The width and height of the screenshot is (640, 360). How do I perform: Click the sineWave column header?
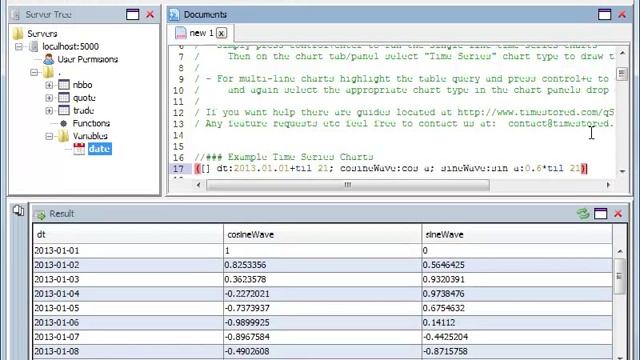point(517,235)
